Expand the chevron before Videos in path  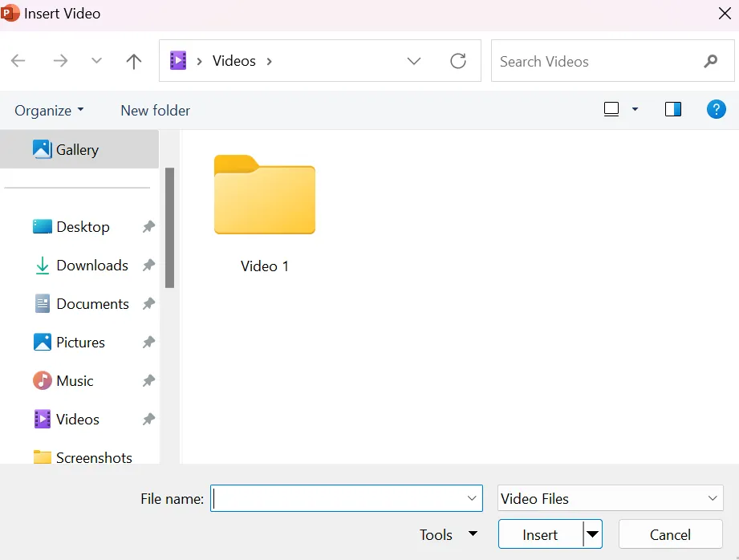(199, 61)
